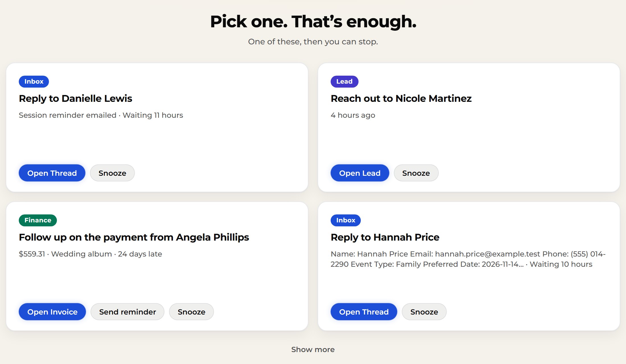Image resolution: width=626 pixels, height=364 pixels.
Task: Open Thread for Danielle Lewis card
Action: tap(52, 173)
